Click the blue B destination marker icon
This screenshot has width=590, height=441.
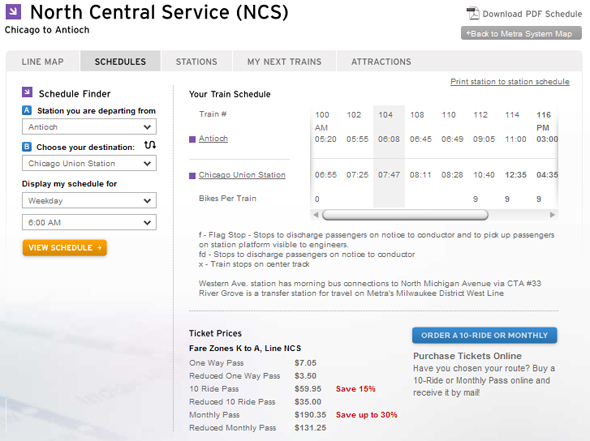point(27,147)
